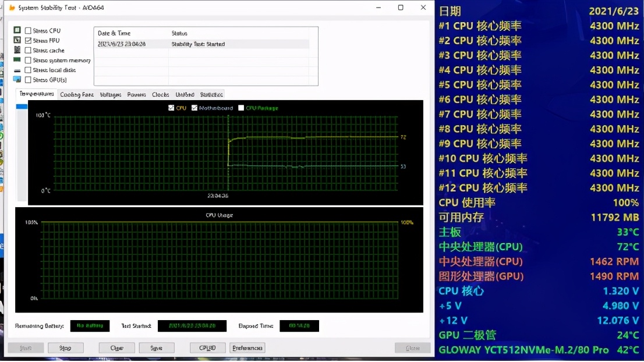Click the blue selector bar beside temperature graph
The height and width of the screenshot is (362, 644).
[22, 107]
